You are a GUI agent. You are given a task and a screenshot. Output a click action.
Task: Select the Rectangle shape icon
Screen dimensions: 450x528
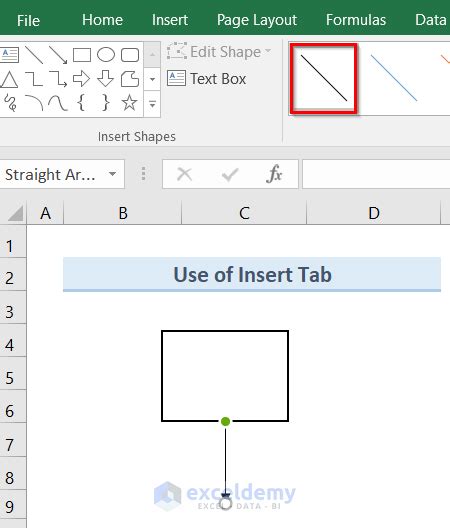click(82, 55)
